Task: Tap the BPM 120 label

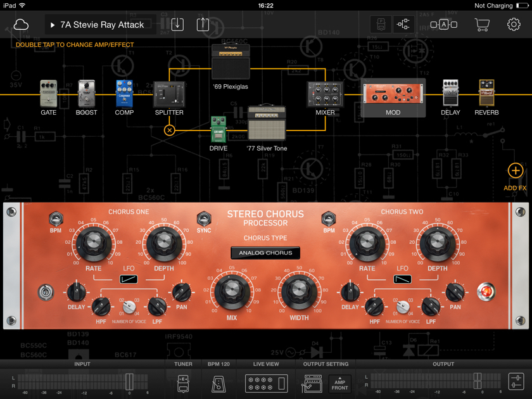Action: (x=218, y=364)
